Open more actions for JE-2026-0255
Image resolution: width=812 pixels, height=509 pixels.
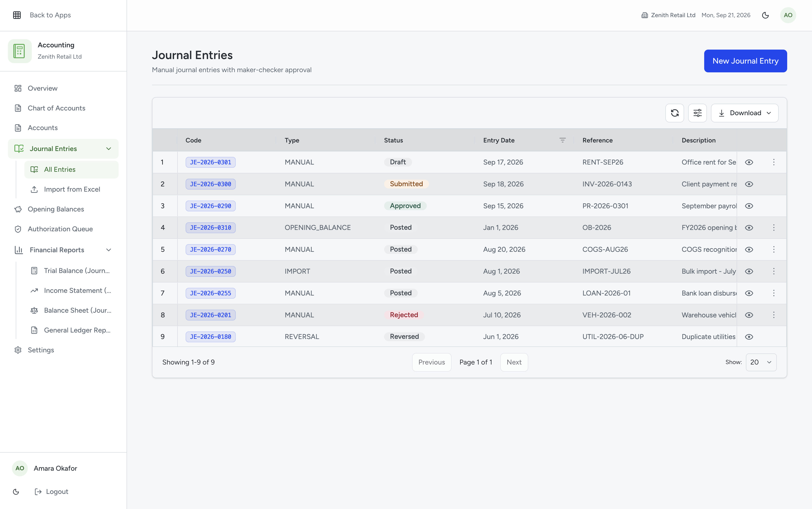(x=774, y=293)
